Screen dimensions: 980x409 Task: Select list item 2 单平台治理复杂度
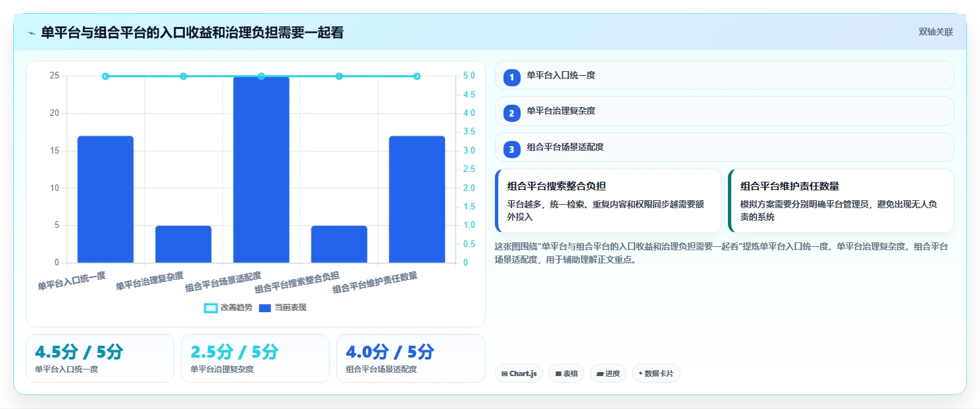click(724, 111)
